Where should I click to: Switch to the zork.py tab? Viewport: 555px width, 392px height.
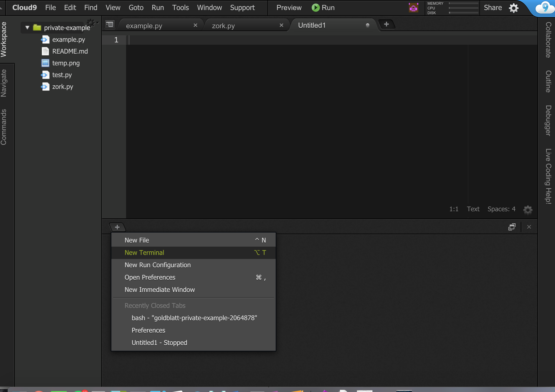pyautogui.click(x=223, y=26)
